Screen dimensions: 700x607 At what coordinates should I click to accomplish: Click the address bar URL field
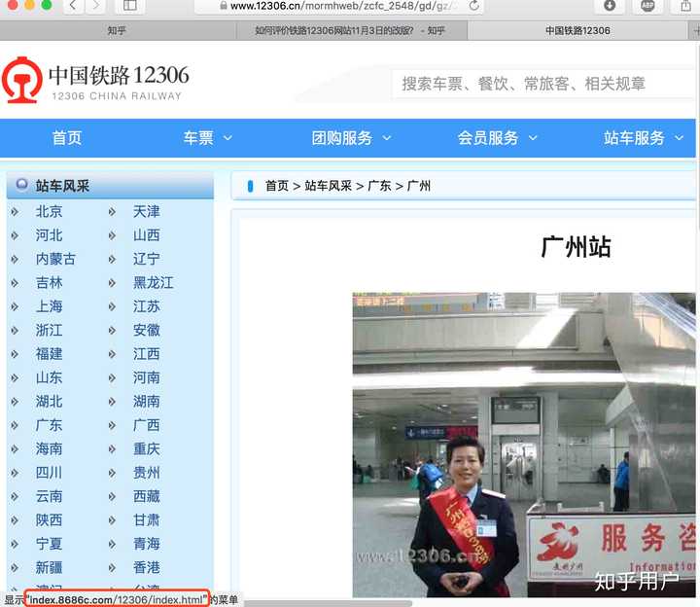click(x=339, y=6)
